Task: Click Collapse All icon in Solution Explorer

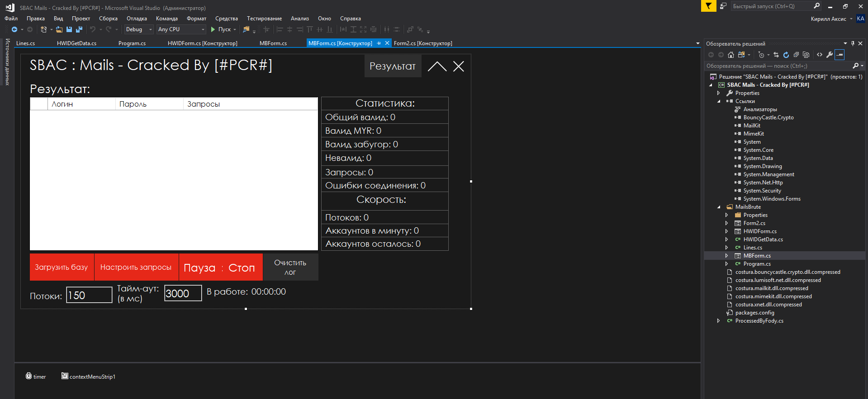Action: [796, 55]
